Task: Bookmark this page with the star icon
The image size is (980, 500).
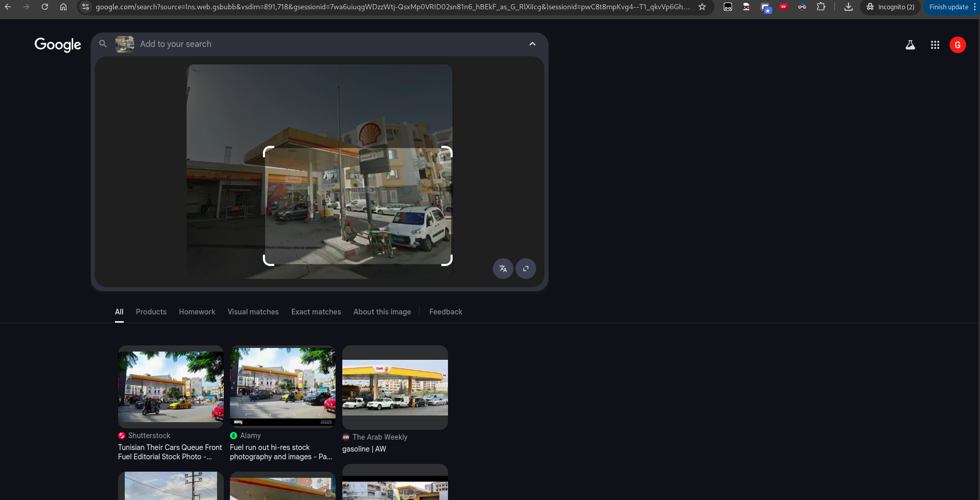Action: pyautogui.click(x=702, y=7)
